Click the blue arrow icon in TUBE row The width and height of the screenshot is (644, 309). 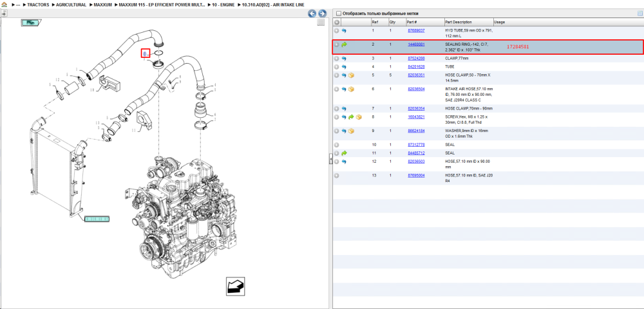pos(344,67)
